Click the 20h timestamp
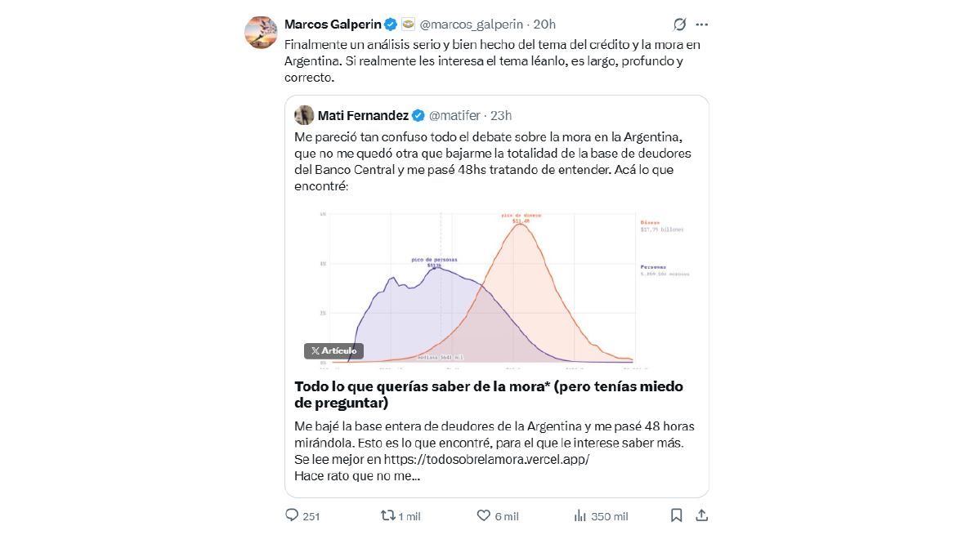This screenshot has height=544, width=980. (x=544, y=25)
